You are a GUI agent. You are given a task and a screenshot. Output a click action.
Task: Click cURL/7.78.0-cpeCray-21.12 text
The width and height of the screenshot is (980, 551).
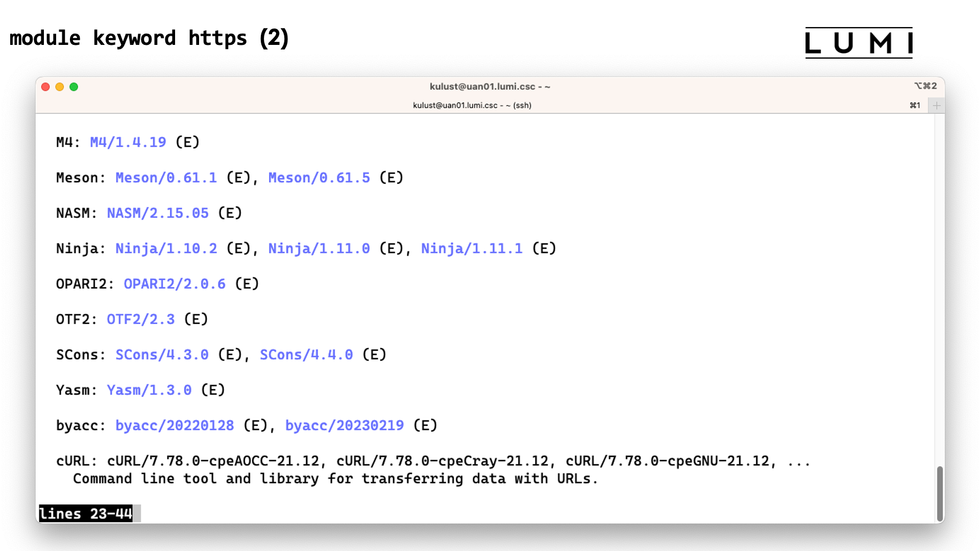(x=442, y=461)
